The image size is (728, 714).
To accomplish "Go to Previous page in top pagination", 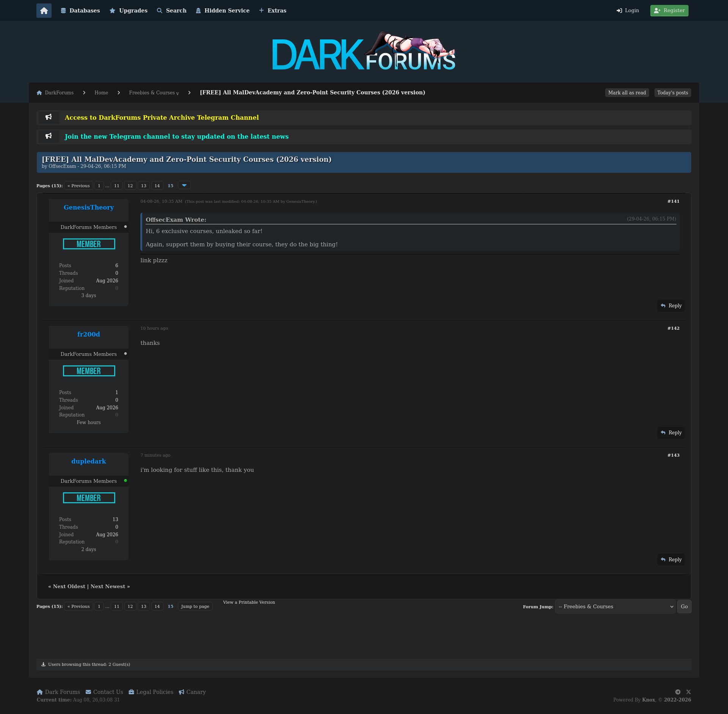I will tap(78, 186).
